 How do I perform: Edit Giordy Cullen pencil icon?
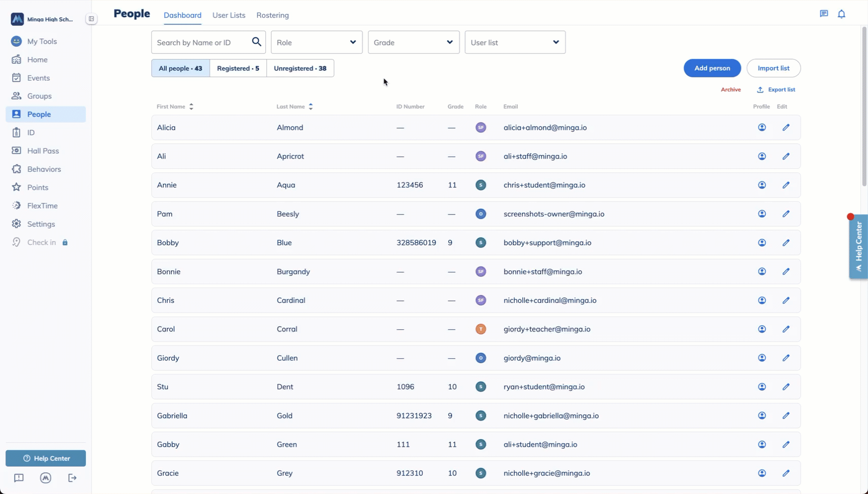[786, 358]
